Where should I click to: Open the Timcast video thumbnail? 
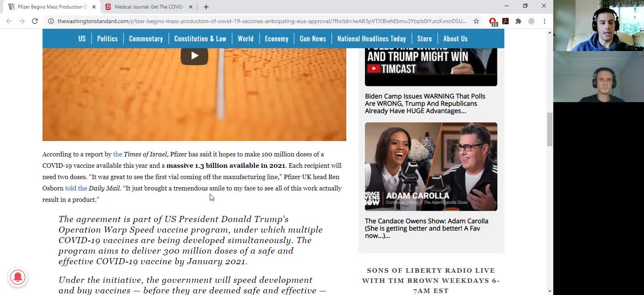pyautogui.click(x=431, y=67)
